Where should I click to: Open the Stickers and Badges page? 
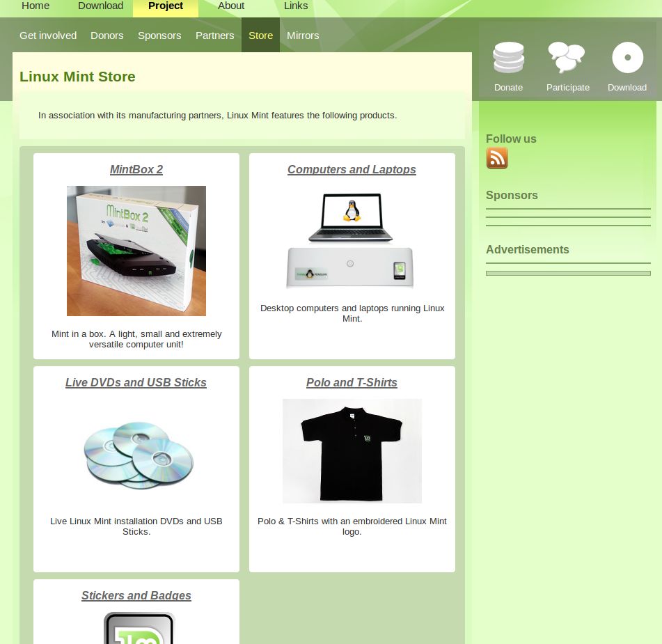pyautogui.click(x=136, y=595)
